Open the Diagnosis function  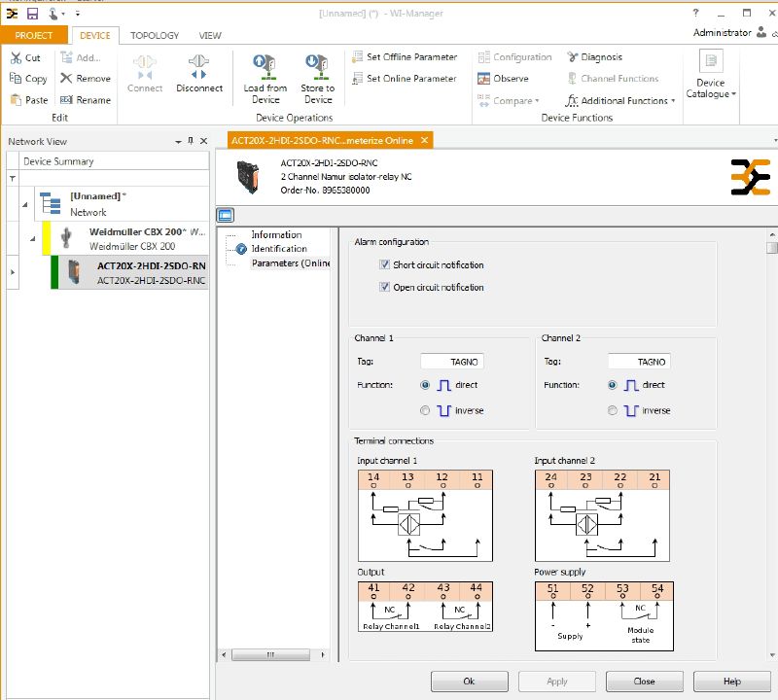tap(593, 57)
